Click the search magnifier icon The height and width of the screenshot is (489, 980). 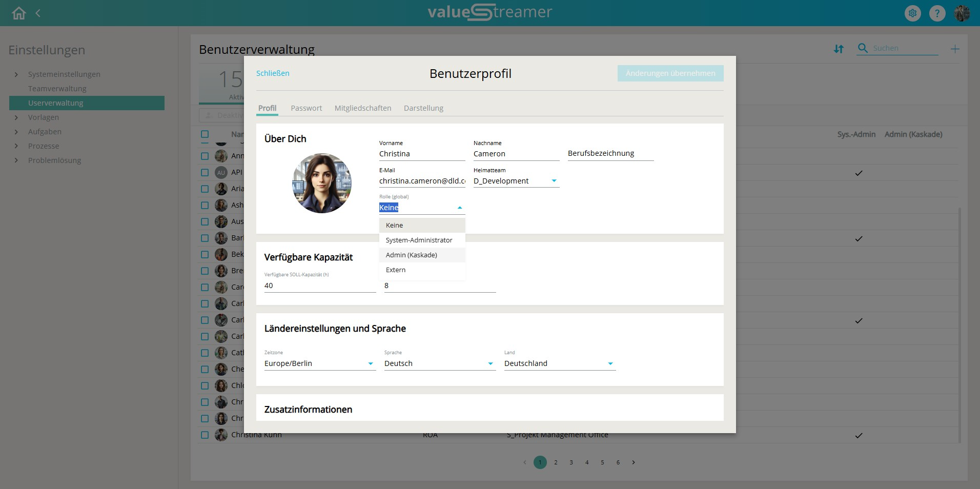click(863, 48)
